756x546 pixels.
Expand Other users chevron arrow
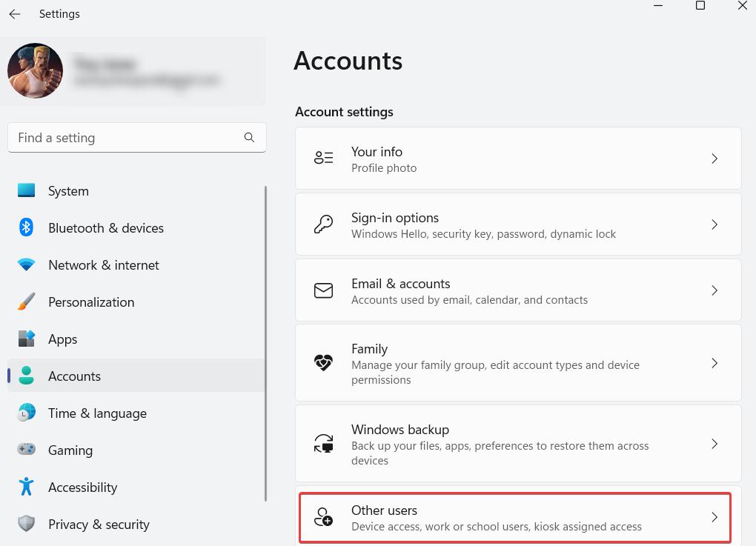[x=714, y=517]
